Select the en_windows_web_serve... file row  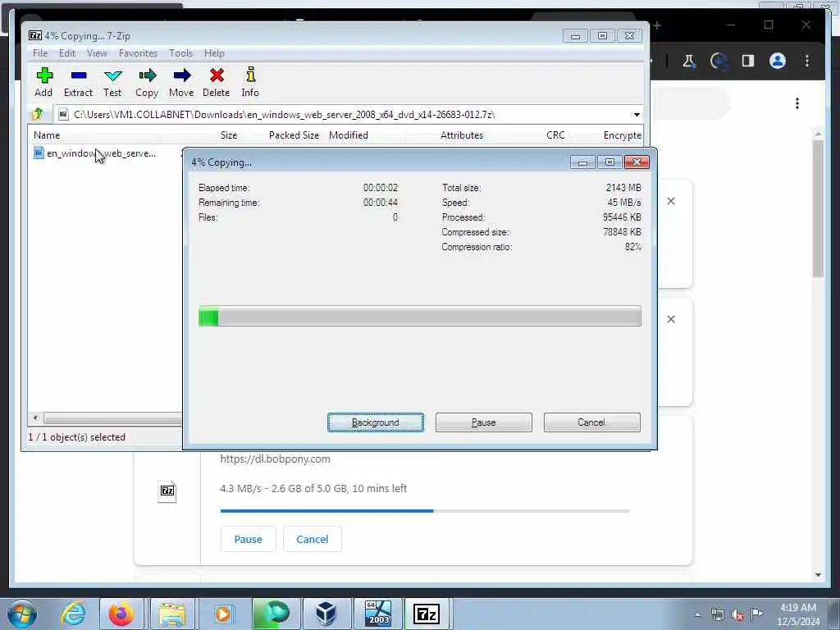click(x=95, y=153)
